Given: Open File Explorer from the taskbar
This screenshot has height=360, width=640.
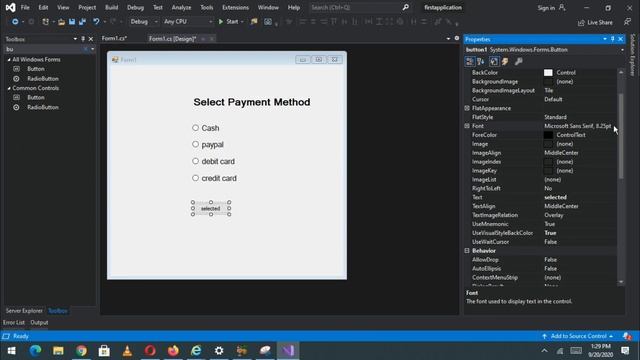Looking at the screenshot, I should coord(58,350).
